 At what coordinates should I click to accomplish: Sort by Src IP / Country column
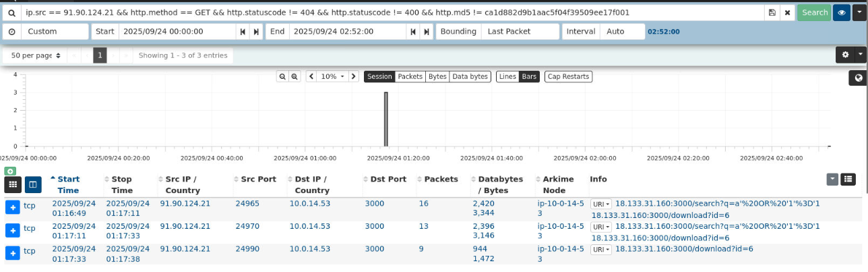tap(182, 184)
